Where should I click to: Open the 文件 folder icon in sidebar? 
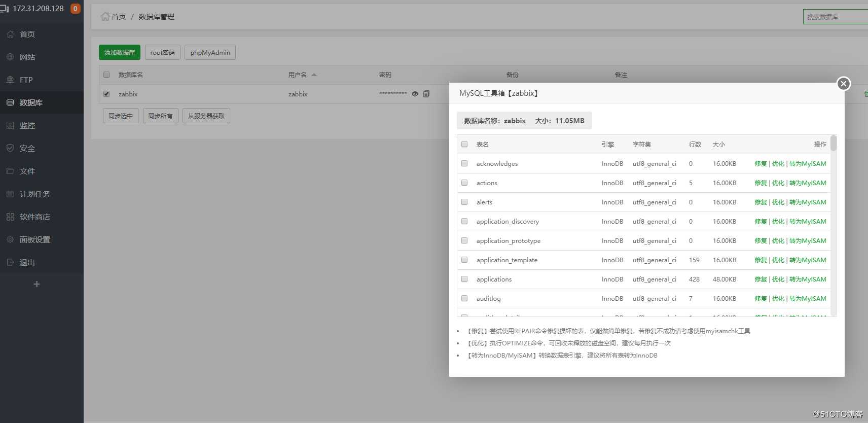(10, 171)
